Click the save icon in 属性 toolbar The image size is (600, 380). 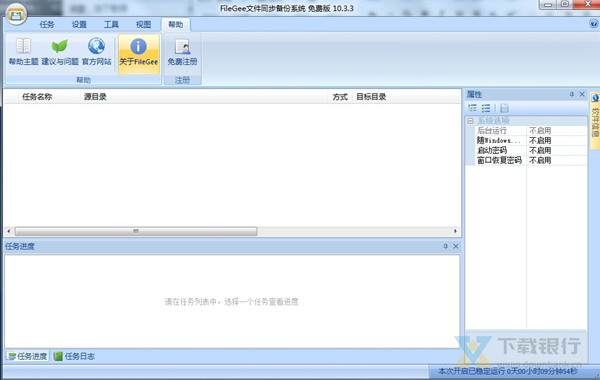pos(504,108)
